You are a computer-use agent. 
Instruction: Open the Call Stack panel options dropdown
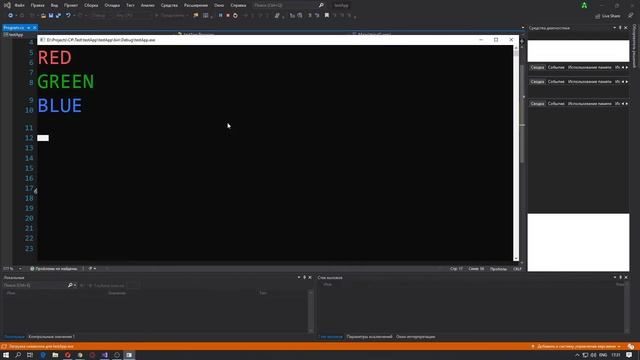[615, 278]
